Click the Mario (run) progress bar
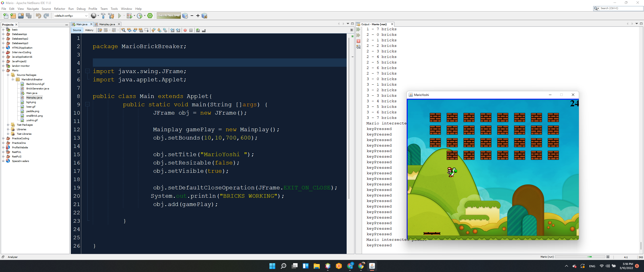 click(580, 257)
